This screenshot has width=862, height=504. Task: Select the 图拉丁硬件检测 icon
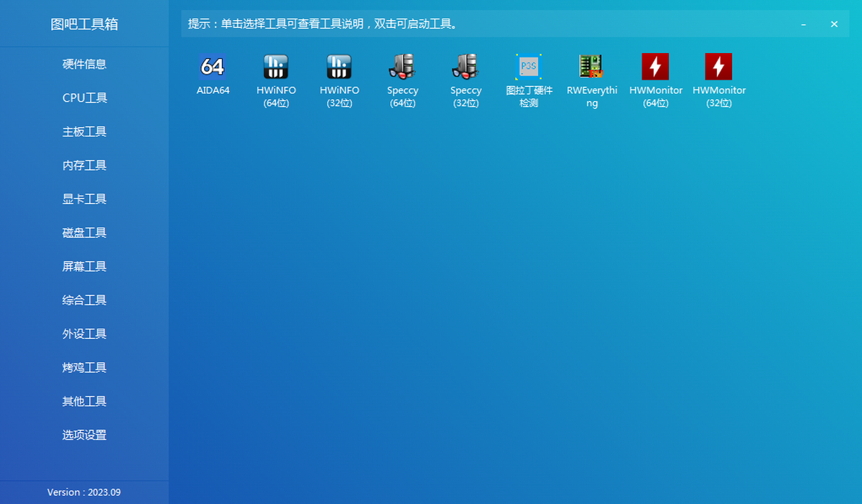tap(529, 67)
